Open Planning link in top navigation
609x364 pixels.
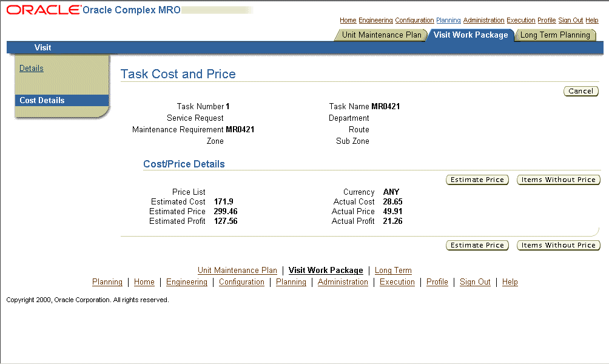click(x=448, y=20)
